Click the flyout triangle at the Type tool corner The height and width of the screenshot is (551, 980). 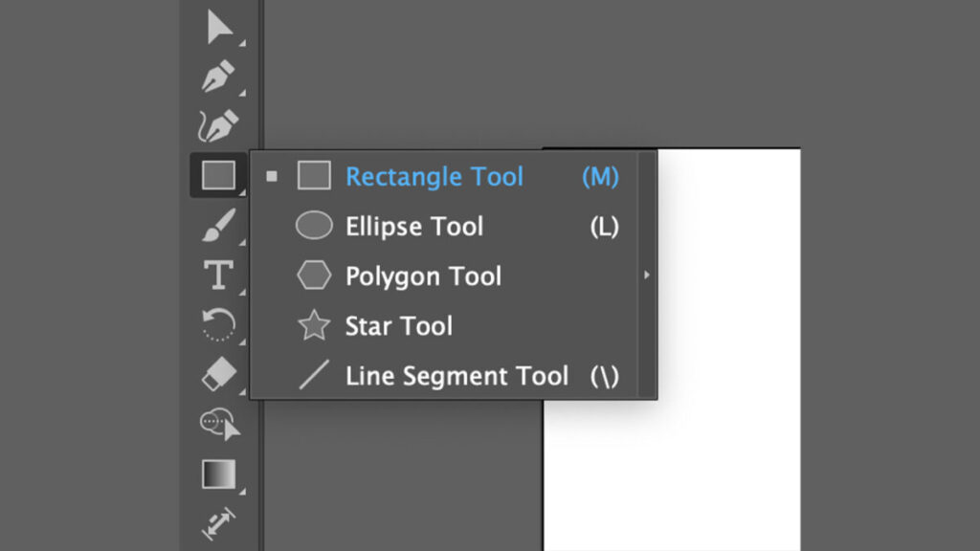coord(242,291)
